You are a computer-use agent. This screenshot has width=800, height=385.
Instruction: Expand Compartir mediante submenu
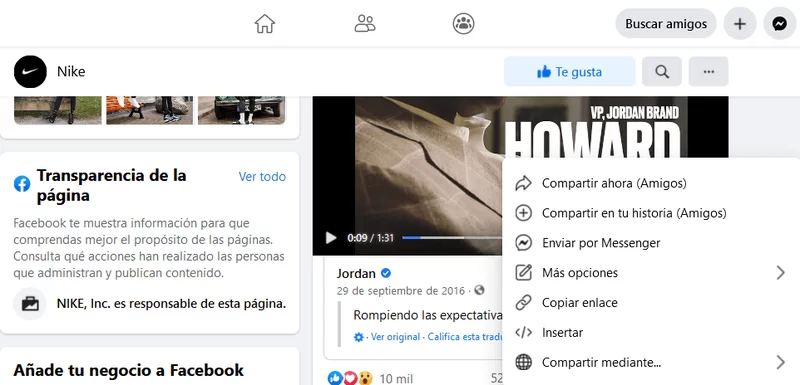click(651, 363)
